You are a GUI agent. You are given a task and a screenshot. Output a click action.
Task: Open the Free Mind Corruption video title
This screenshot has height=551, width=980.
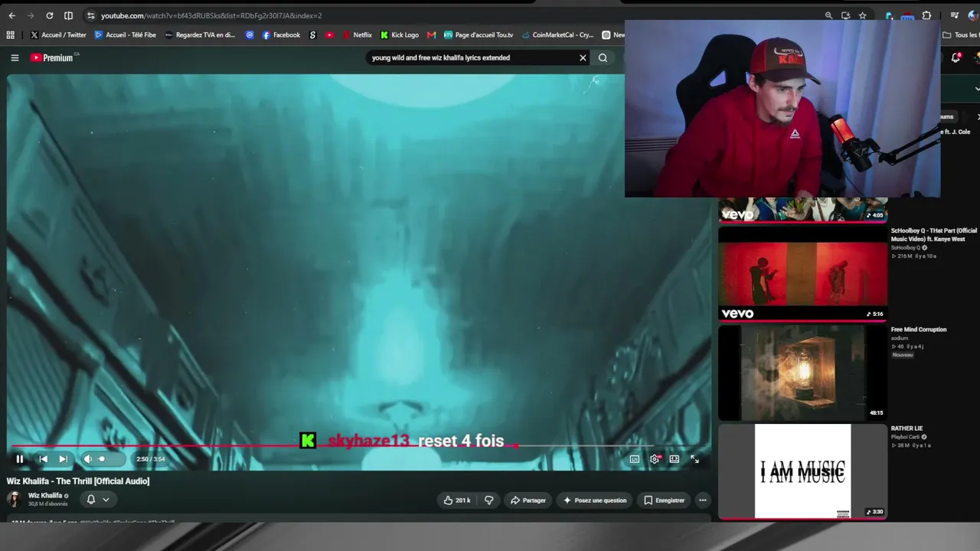tap(919, 330)
